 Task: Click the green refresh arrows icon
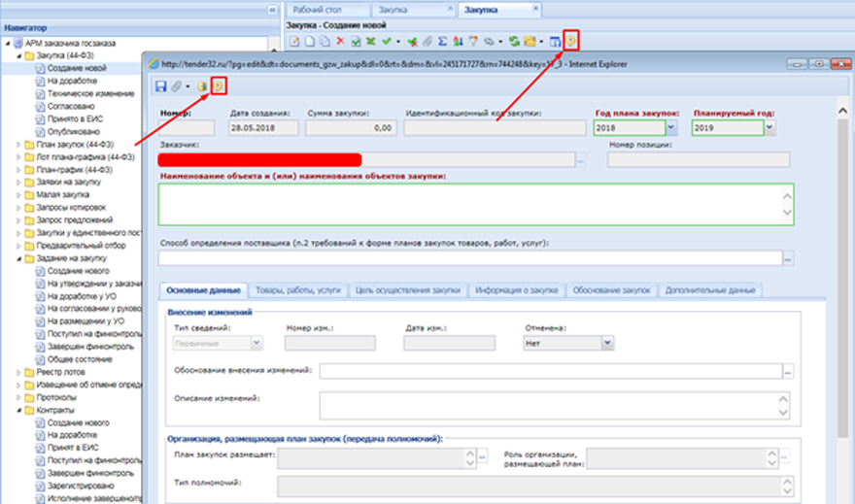514,41
